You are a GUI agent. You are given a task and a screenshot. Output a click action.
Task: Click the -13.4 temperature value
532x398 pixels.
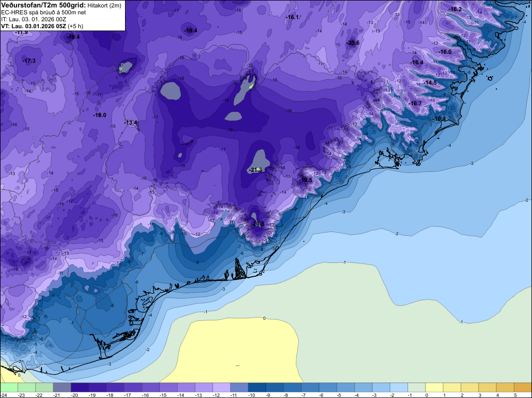pyautogui.click(x=131, y=122)
